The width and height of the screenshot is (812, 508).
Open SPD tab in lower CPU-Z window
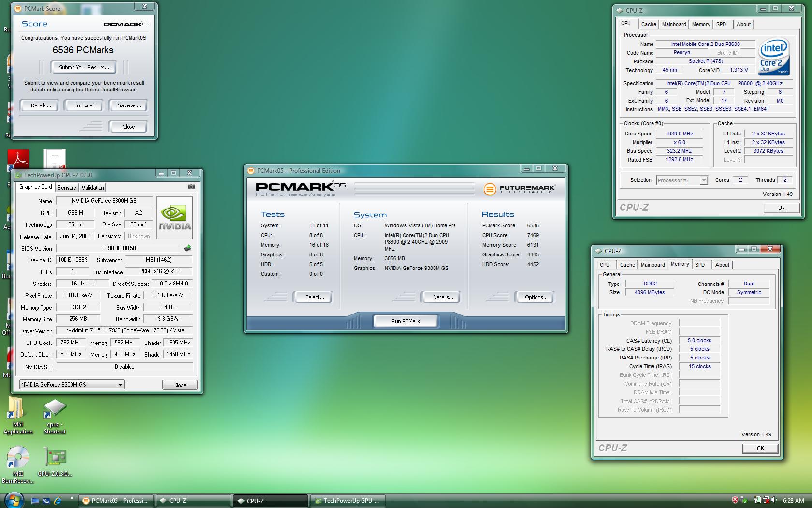pos(700,265)
